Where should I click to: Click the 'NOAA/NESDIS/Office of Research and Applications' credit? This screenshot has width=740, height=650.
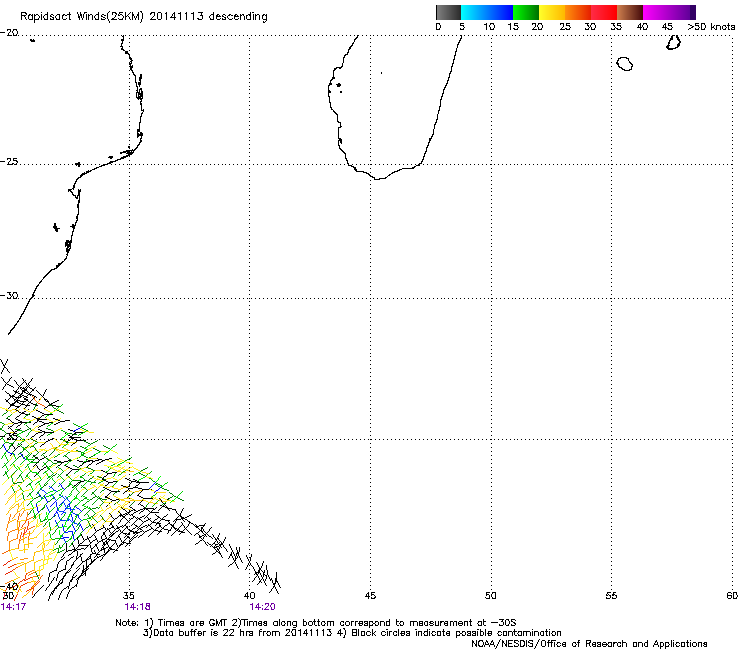(589, 644)
